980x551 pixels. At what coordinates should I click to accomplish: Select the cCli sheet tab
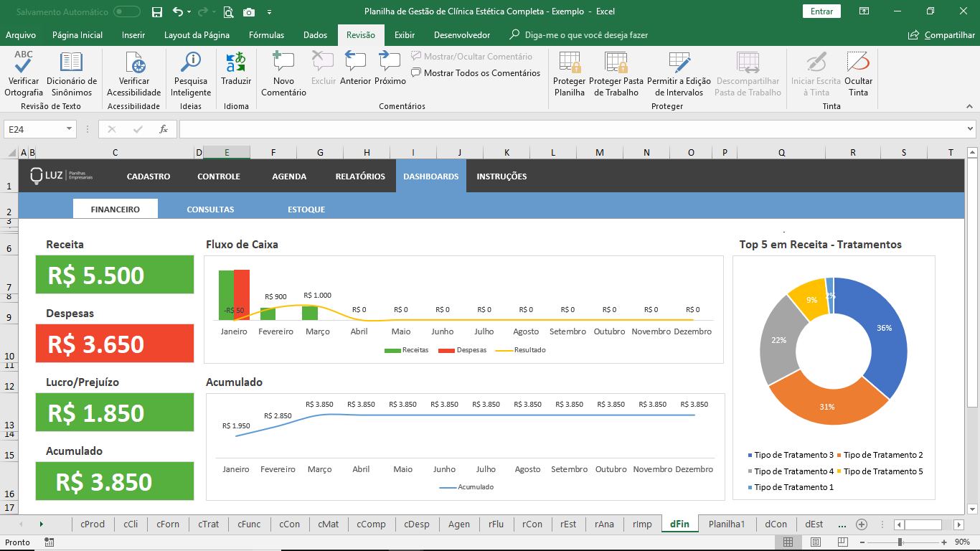coord(131,524)
